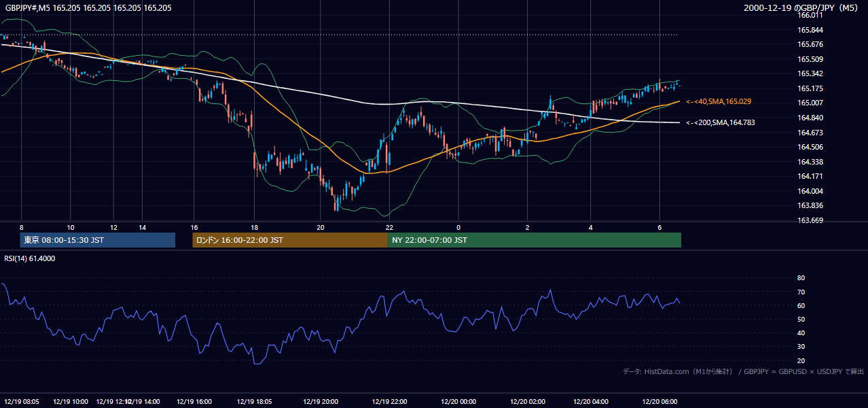Select the London 16:00-22:00 JST session bar
The height and width of the screenshot is (408, 868).
click(x=290, y=240)
